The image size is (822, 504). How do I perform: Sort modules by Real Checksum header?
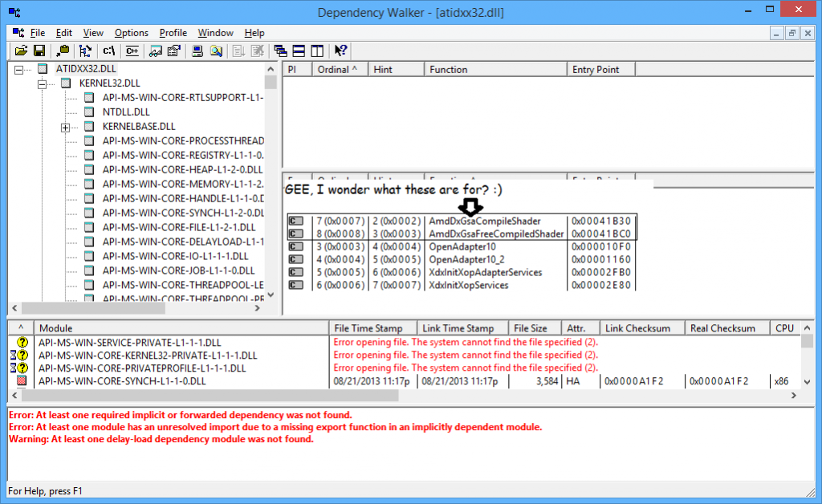click(727, 328)
